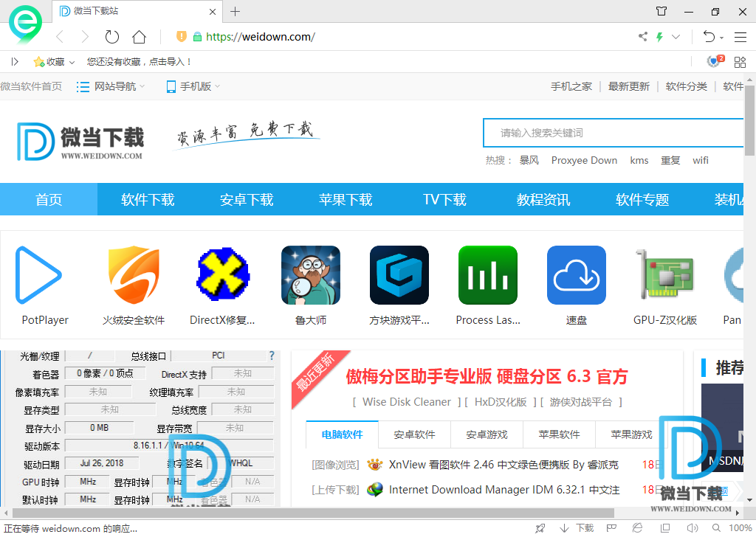Open the DirectX修复 app icon
756x537 pixels.
(x=222, y=274)
